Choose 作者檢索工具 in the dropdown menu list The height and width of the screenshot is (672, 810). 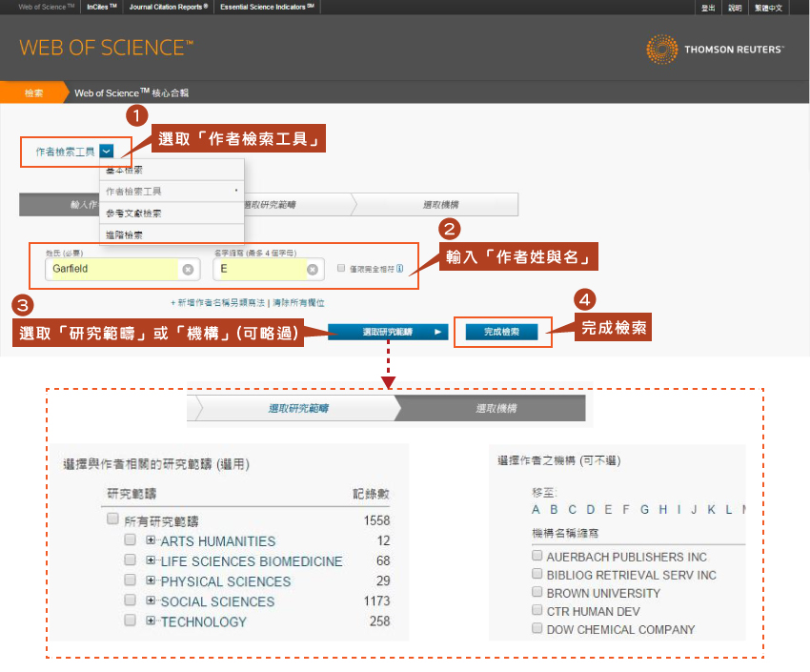point(172,191)
